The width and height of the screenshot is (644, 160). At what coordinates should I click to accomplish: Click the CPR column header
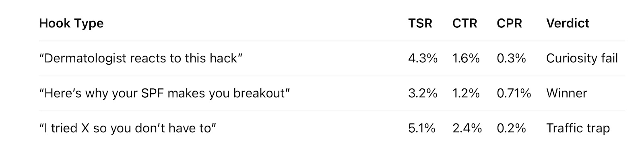click(x=509, y=23)
